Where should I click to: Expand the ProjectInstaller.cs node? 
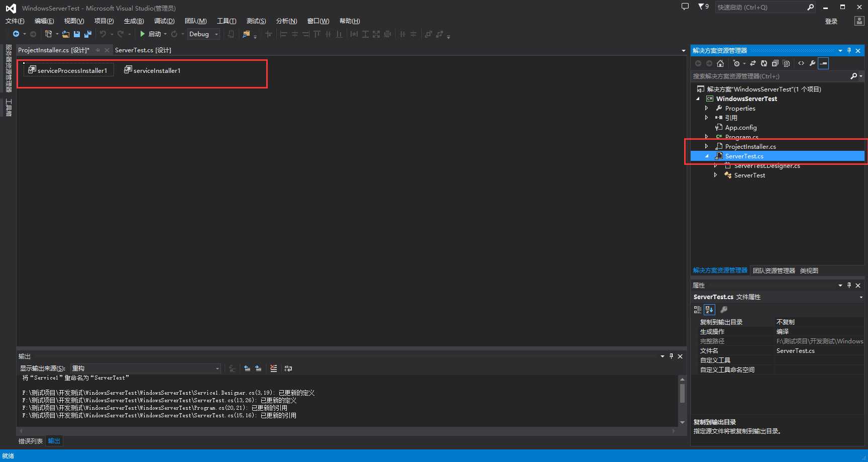click(x=706, y=146)
